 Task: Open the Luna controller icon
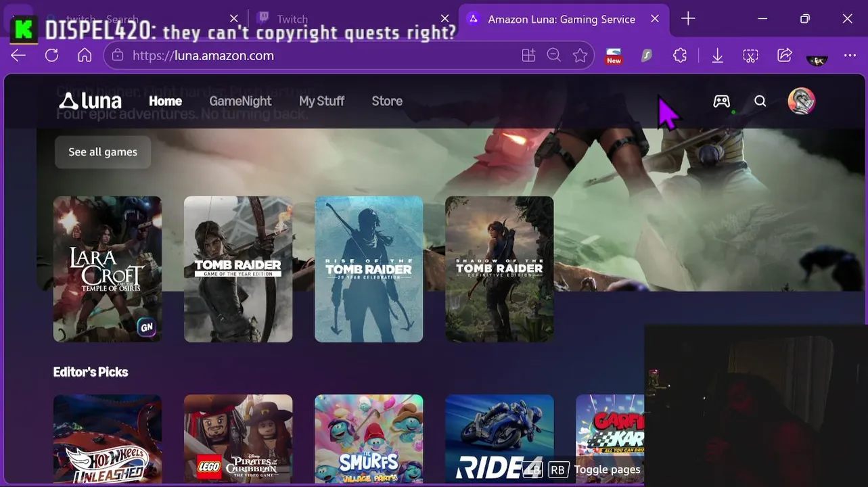click(x=721, y=101)
